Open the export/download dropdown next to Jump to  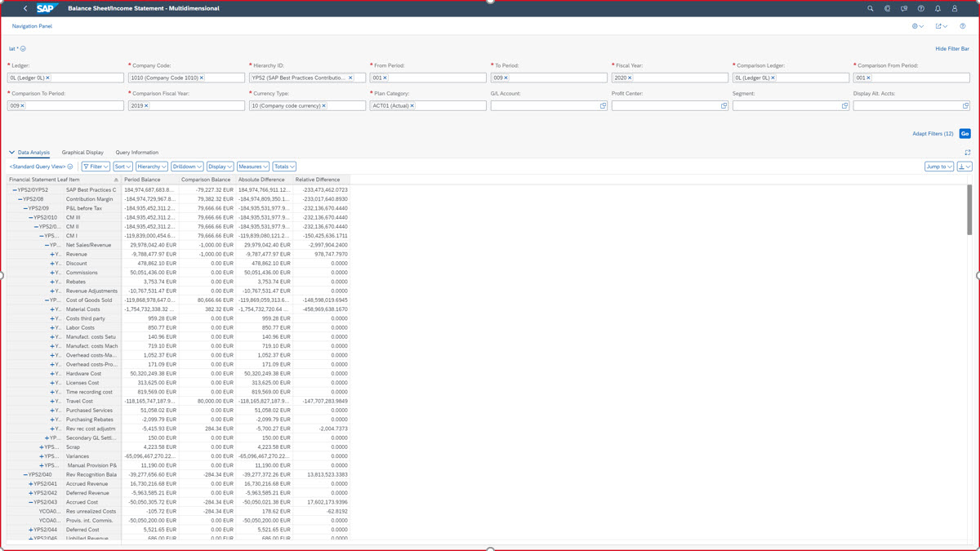click(x=964, y=167)
